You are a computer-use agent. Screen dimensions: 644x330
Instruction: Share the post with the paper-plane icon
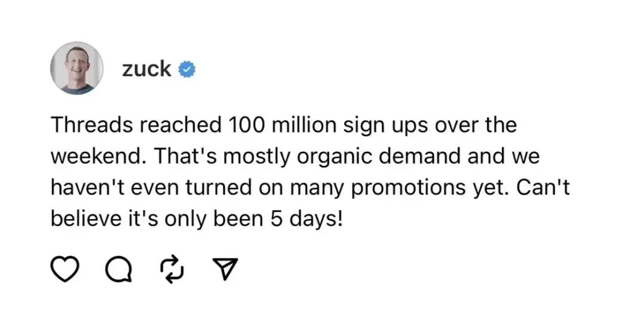coord(225,270)
